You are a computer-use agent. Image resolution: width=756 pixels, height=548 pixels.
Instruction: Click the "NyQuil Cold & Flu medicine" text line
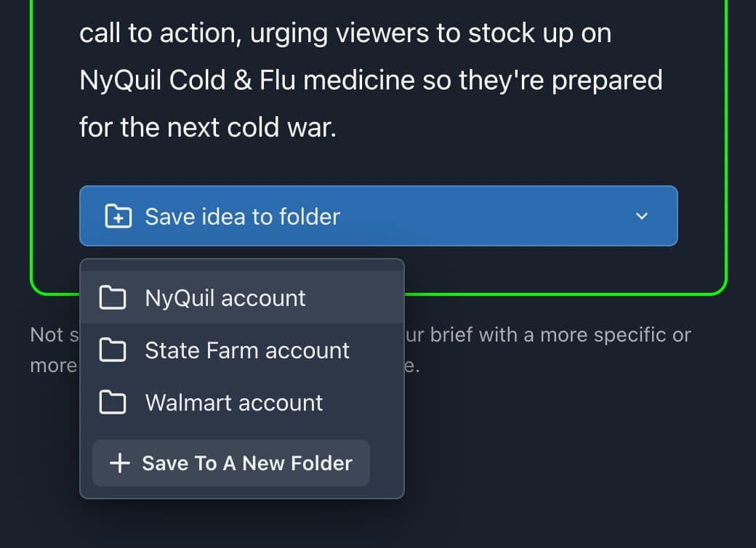370,80
